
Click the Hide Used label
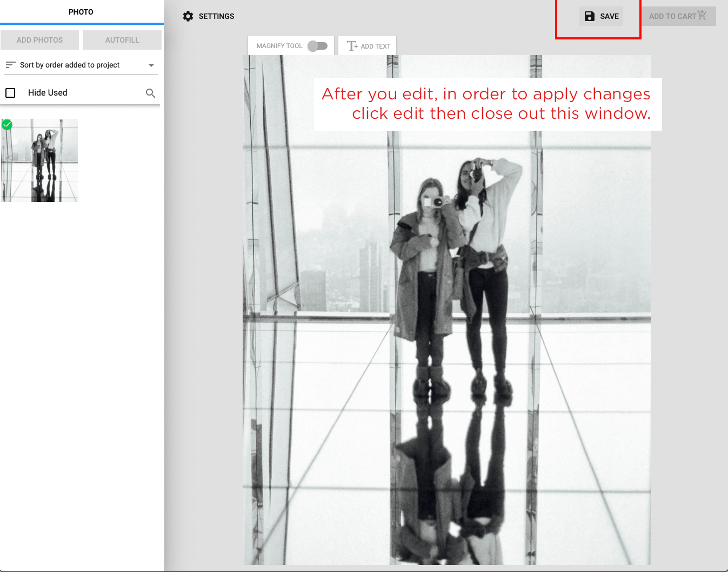click(x=48, y=93)
